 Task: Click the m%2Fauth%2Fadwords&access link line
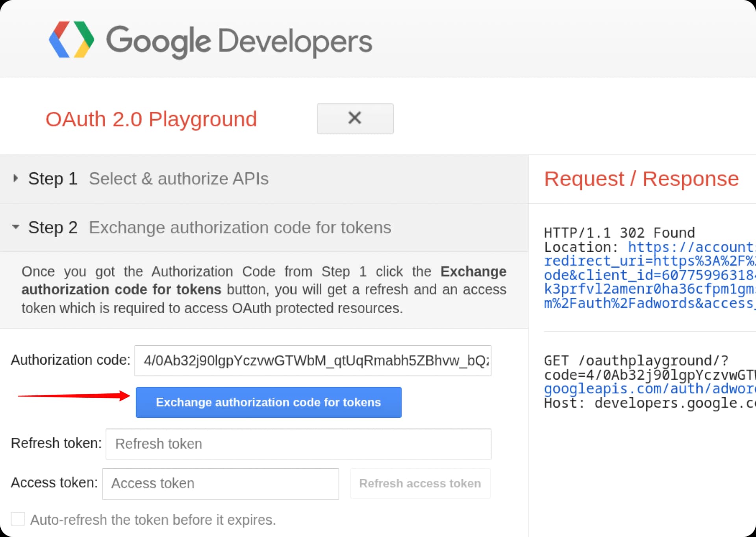(650, 303)
